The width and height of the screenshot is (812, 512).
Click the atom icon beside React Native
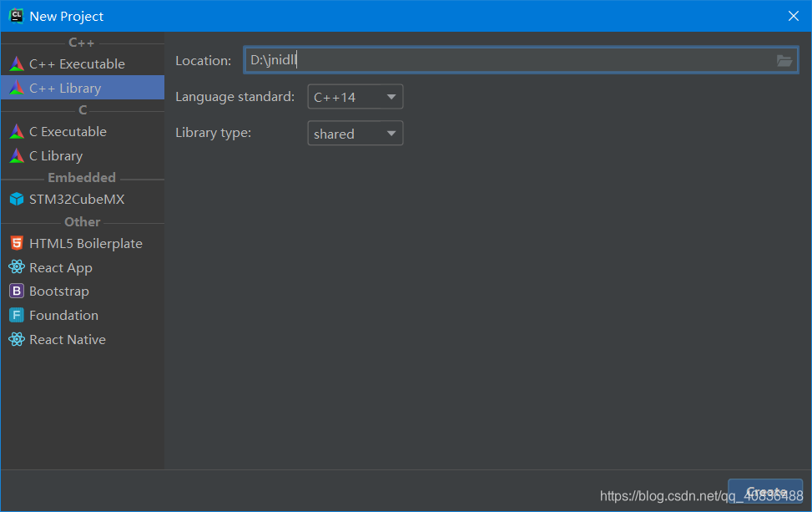click(17, 339)
